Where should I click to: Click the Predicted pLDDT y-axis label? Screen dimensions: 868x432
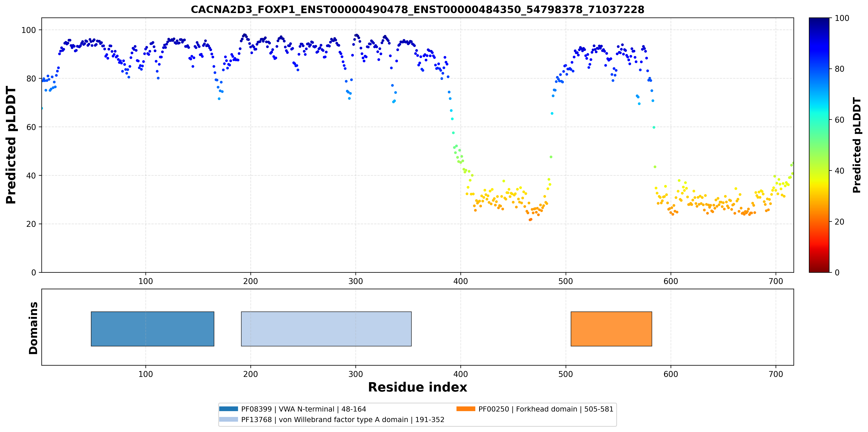[11, 145]
